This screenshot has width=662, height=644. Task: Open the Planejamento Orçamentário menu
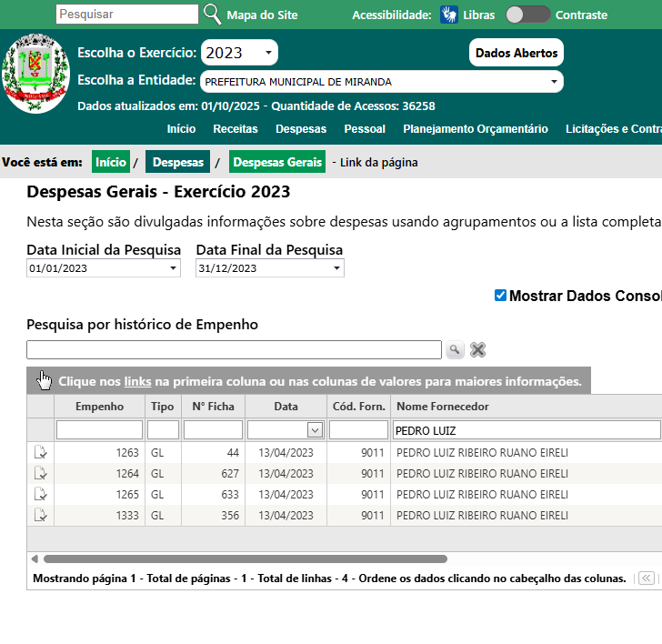point(476,129)
